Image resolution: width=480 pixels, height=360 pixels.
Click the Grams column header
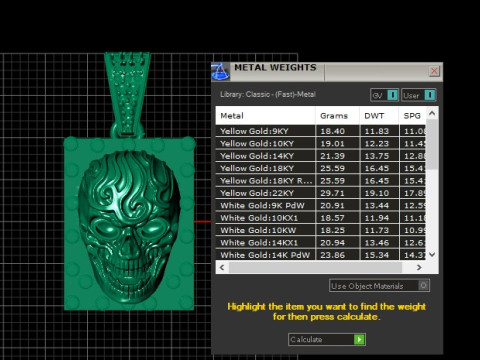tap(337, 116)
